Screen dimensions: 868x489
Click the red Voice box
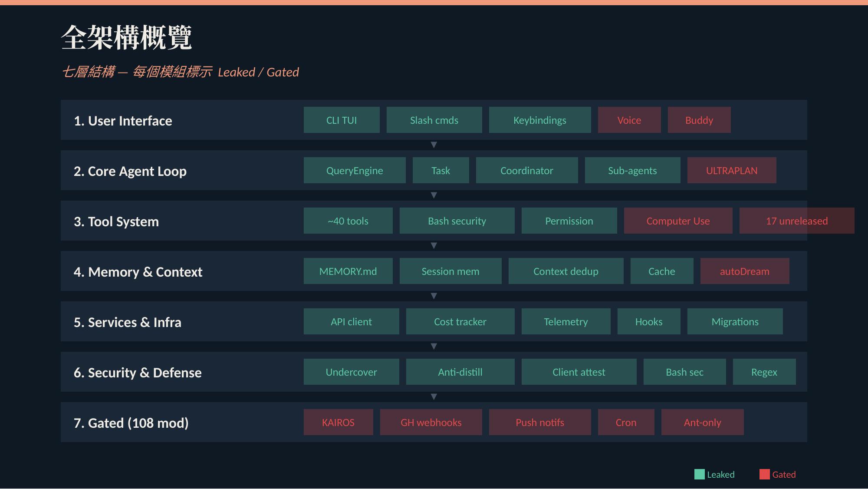coord(629,120)
